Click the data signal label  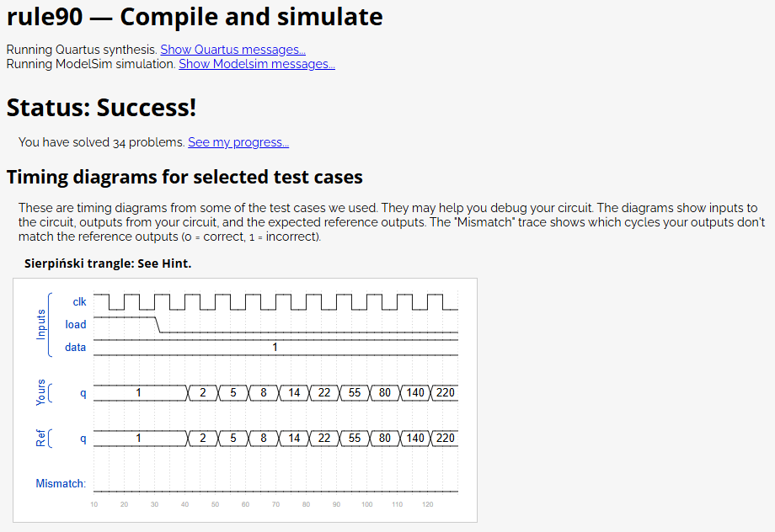tap(75, 348)
